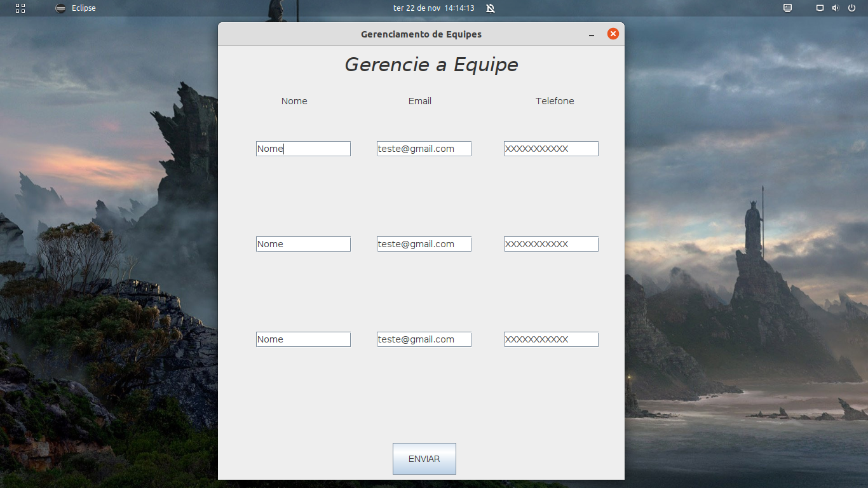This screenshot has width=868, height=488.
Task: Click the muted notifications bell icon
Action: point(489,8)
